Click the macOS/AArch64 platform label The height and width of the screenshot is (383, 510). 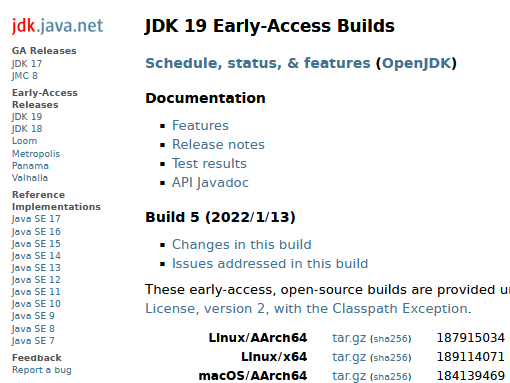(x=253, y=376)
